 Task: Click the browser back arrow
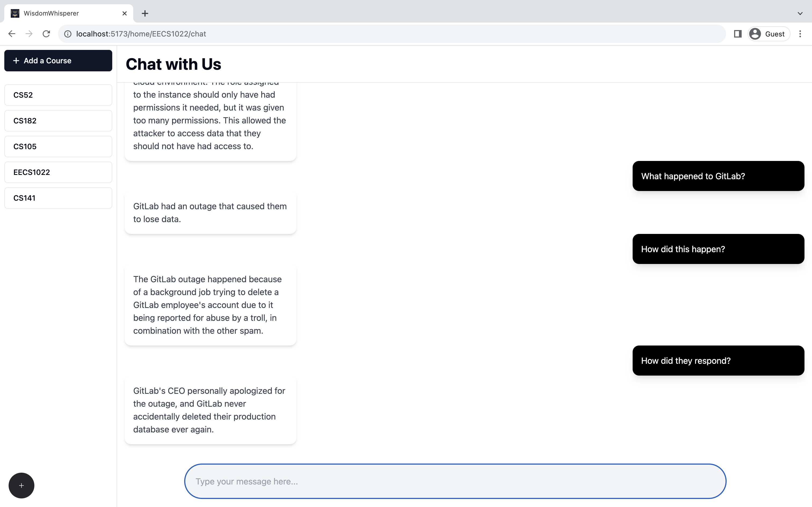point(12,34)
